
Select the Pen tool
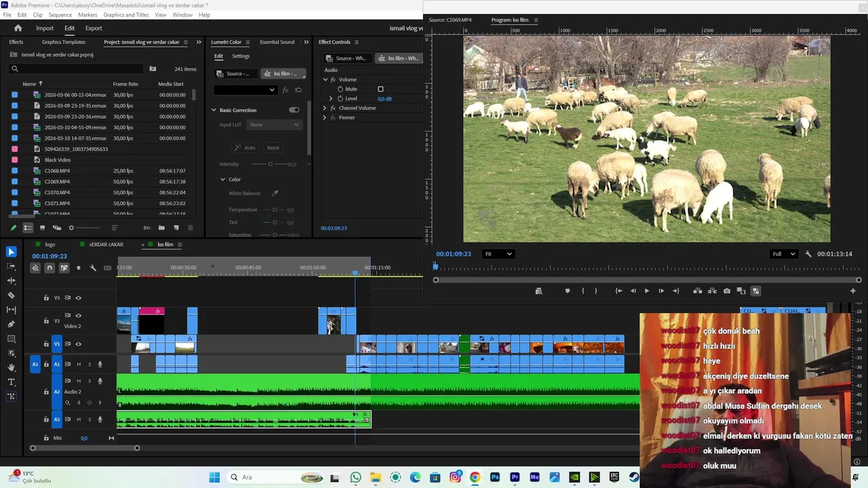[x=12, y=324]
